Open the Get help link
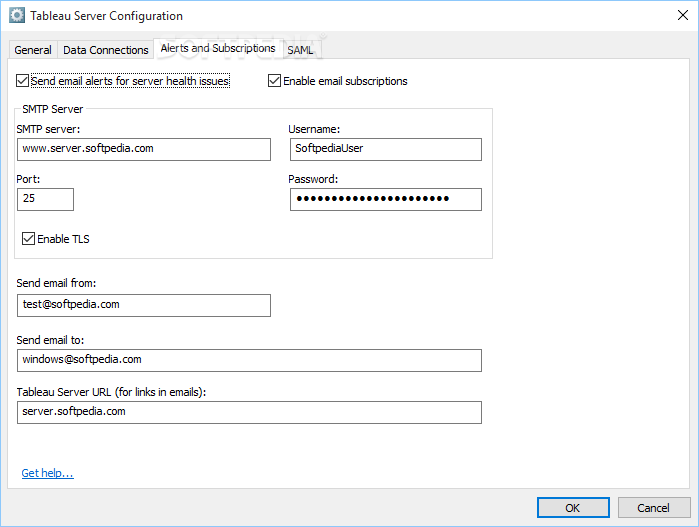 (x=48, y=473)
